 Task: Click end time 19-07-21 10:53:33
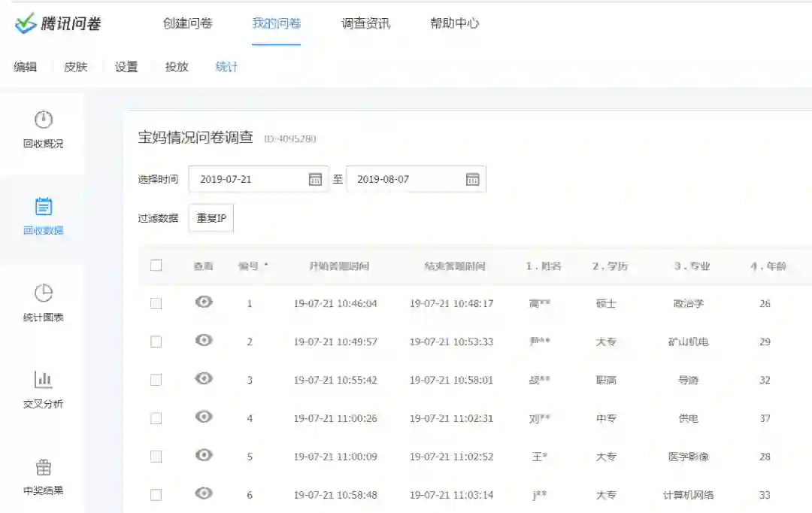452,342
